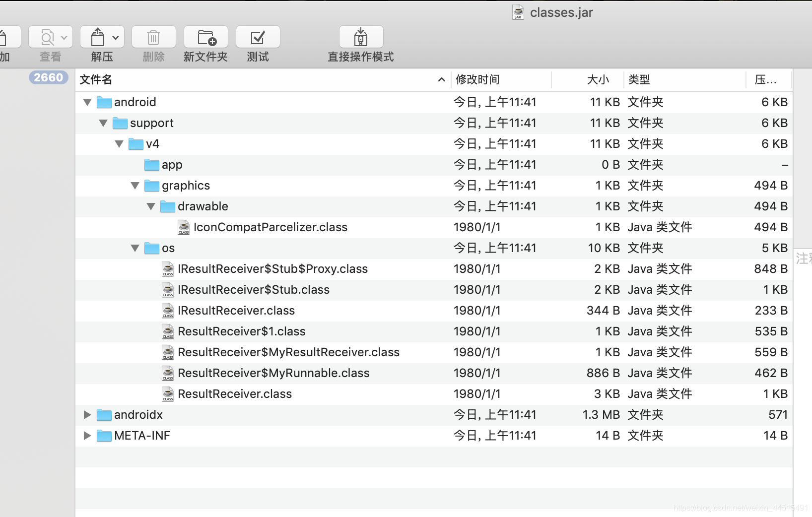This screenshot has width=812, height=517.
Task: Click IResultReceiver.class file icon
Action: (x=168, y=311)
